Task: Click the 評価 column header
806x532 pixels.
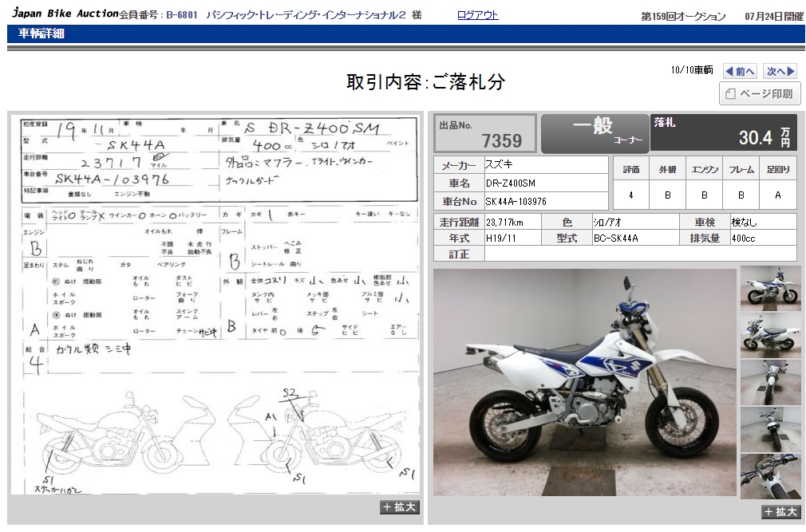Action: tap(630, 169)
